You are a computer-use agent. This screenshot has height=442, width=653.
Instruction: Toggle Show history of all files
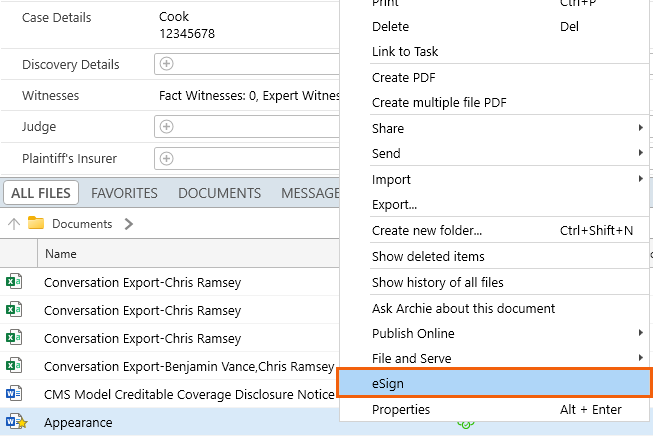[437, 283]
